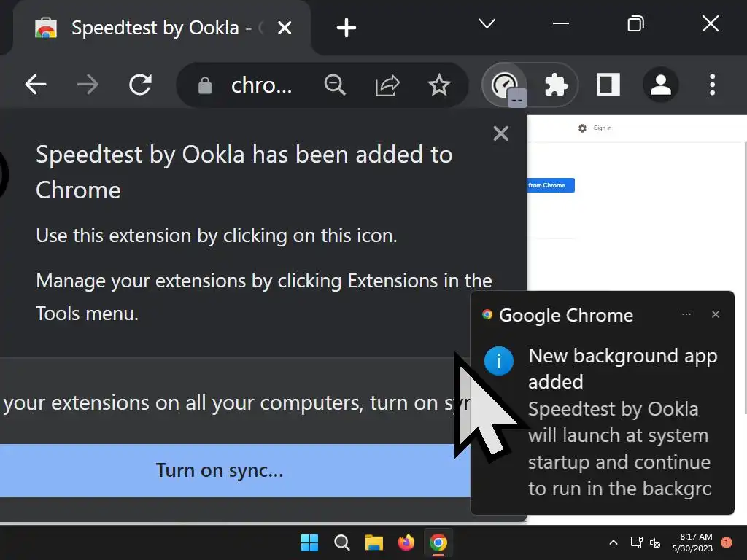The width and height of the screenshot is (747, 560).
Task: Click the Turn on sync button
Action: [x=235, y=470]
